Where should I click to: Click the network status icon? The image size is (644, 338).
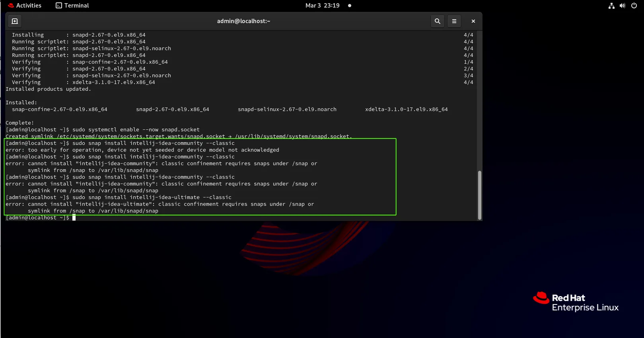point(611,6)
